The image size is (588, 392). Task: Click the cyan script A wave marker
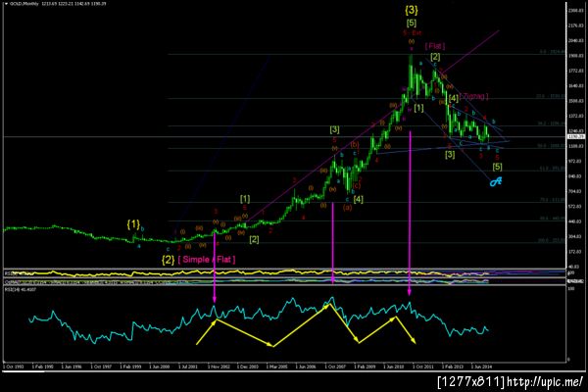point(496,181)
